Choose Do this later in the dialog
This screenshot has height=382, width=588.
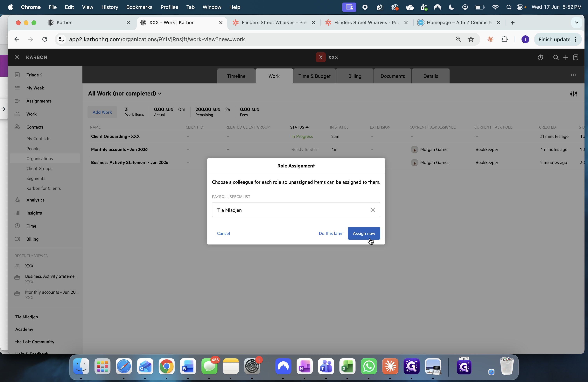point(331,233)
